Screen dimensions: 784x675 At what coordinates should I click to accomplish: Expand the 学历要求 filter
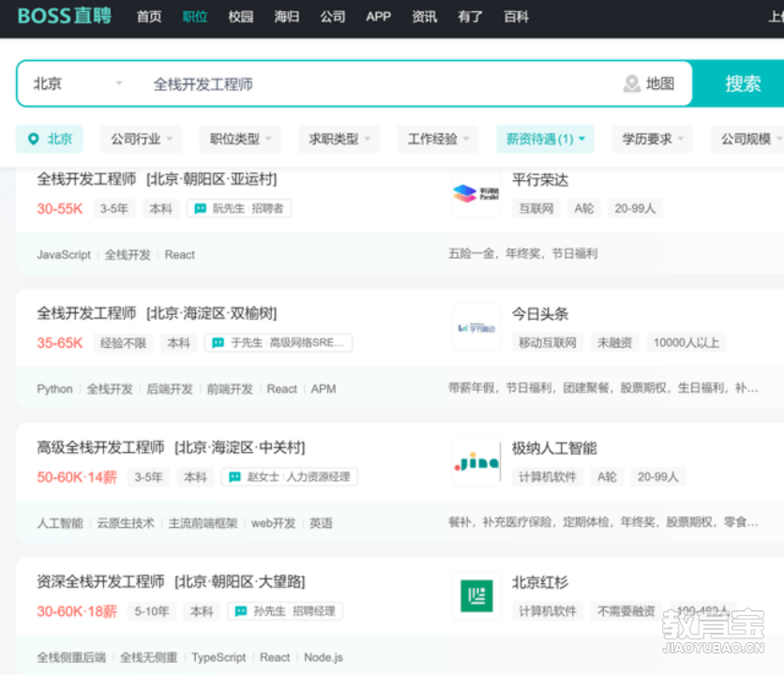click(x=652, y=139)
